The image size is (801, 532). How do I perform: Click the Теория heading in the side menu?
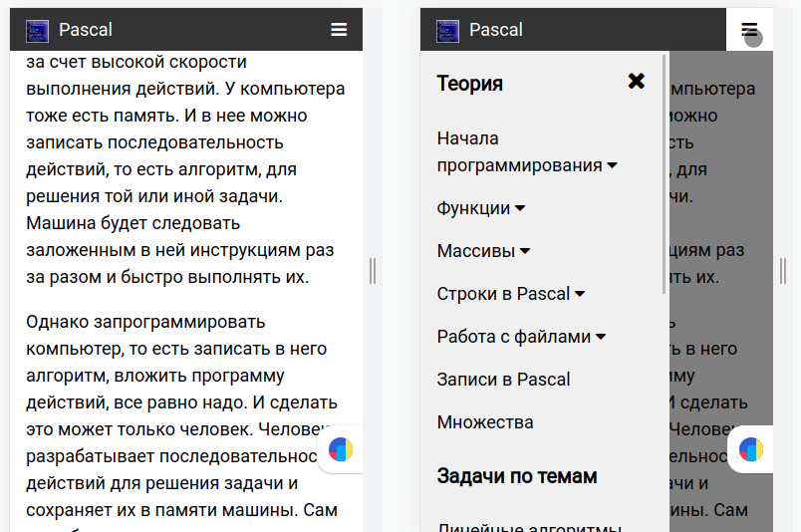[x=470, y=84]
